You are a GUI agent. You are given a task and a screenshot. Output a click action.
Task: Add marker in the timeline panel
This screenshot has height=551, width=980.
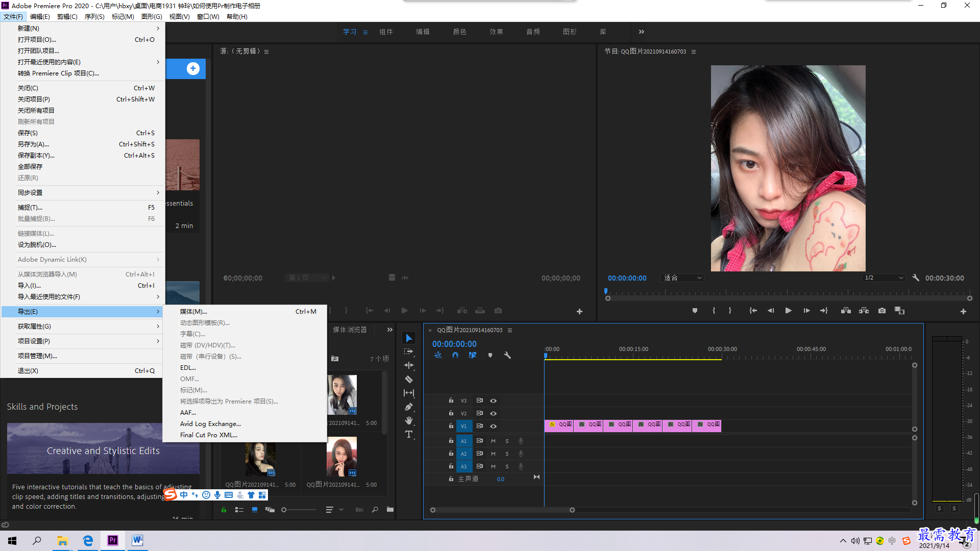click(x=490, y=355)
